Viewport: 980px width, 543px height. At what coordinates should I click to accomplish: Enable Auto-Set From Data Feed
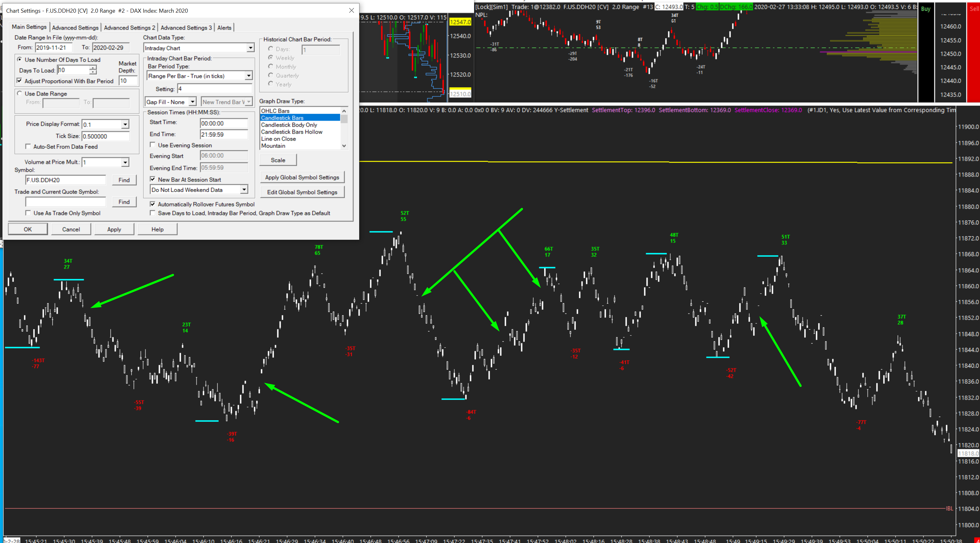(28, 147)
